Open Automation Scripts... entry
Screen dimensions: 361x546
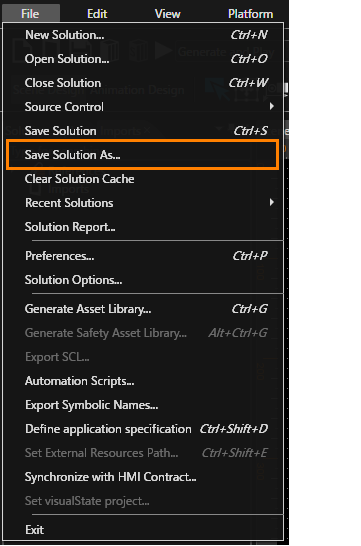tap(143, 381)
